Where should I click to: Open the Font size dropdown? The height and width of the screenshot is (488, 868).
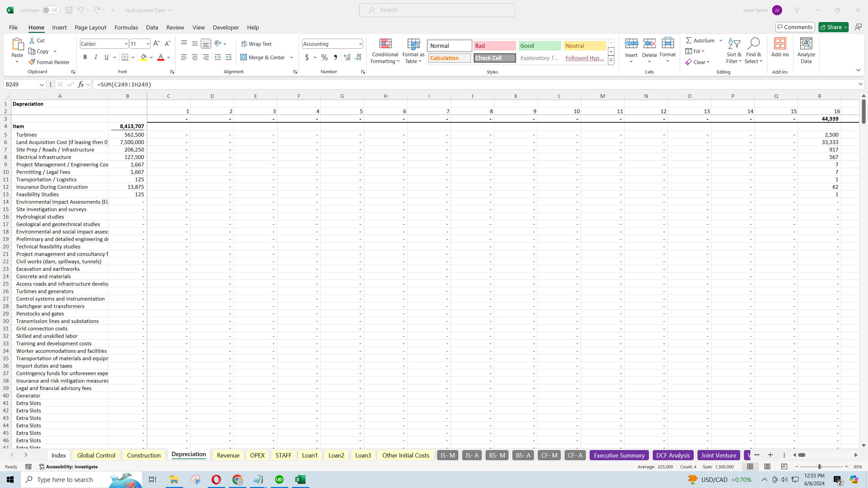point(147,44)
